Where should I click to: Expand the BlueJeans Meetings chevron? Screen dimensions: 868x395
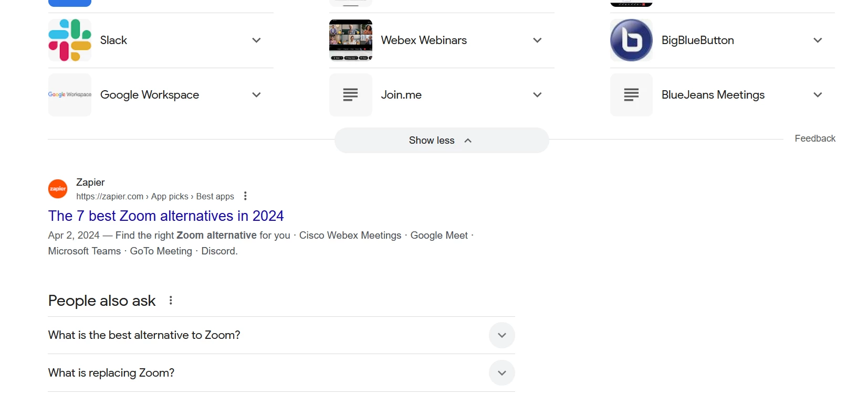tap(818, 95)
